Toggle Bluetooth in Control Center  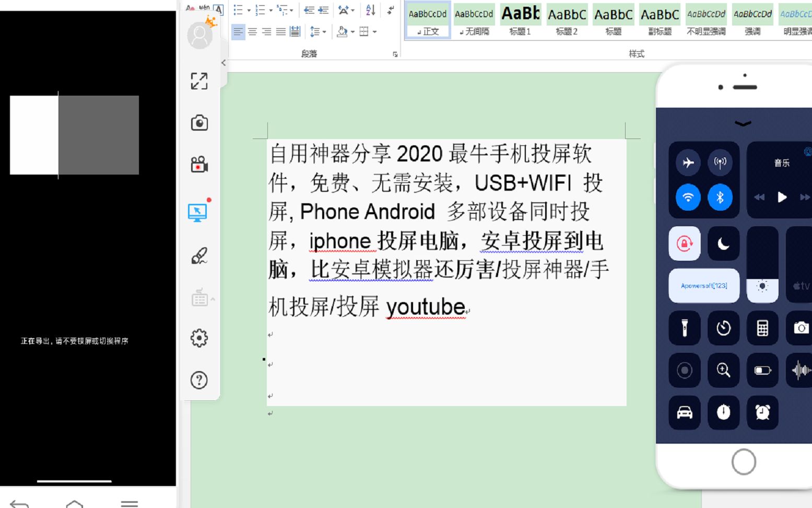(x=721, y=198)
